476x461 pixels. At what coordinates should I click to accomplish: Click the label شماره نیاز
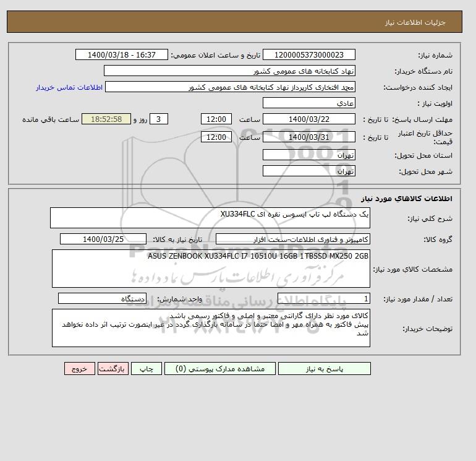[435, 55]
